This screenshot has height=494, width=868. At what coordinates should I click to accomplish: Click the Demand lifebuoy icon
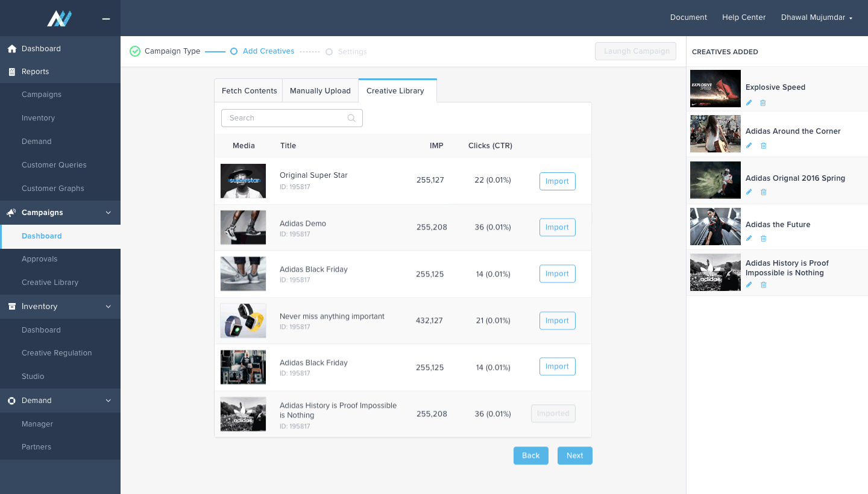(x=11, y=401)
